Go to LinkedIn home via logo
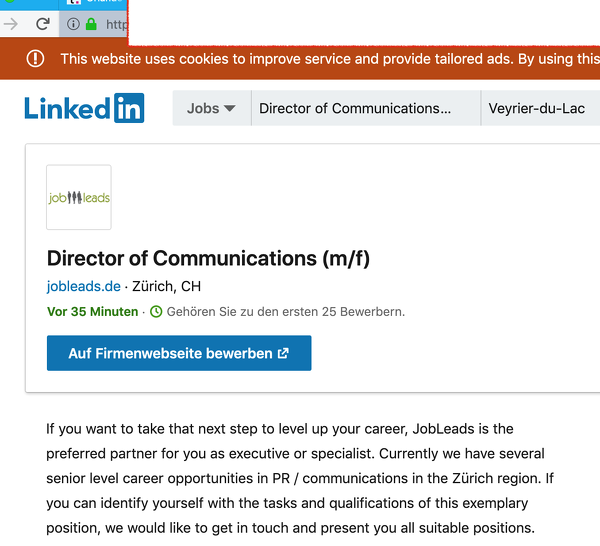Image resolution: width=600 pixels, height=546 pixels. pos(85,108)
